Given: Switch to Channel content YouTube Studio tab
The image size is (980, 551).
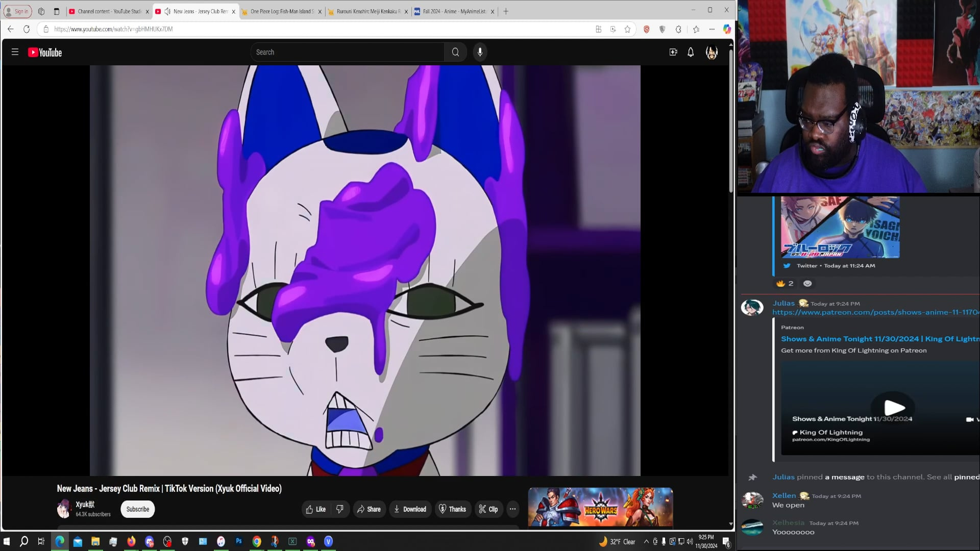Looking at the screenshot, I should pos(109,11).
